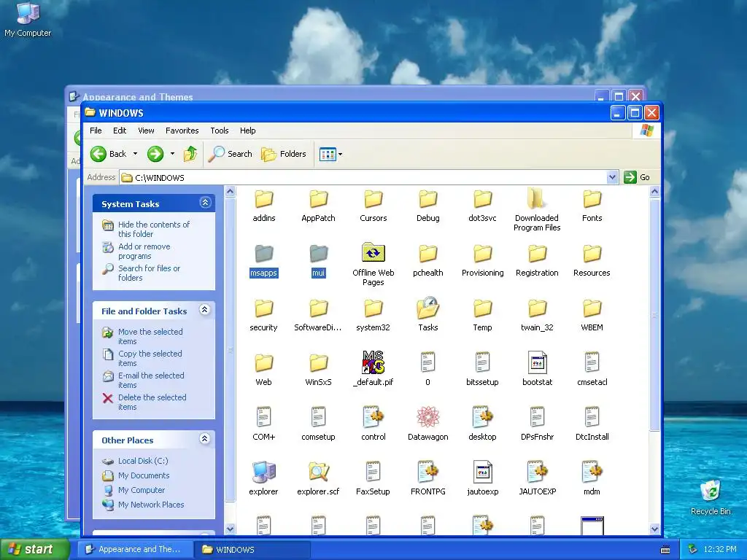Select the desktop settings file
The image size is (747, 560).
[x=482, y=424]
